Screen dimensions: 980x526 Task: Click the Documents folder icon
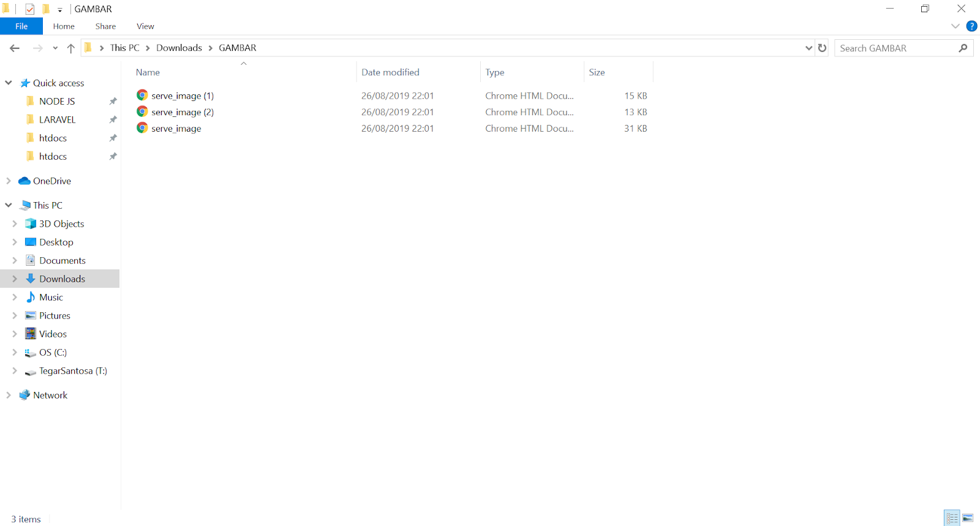pyautogui.click(x=31, y=260)
